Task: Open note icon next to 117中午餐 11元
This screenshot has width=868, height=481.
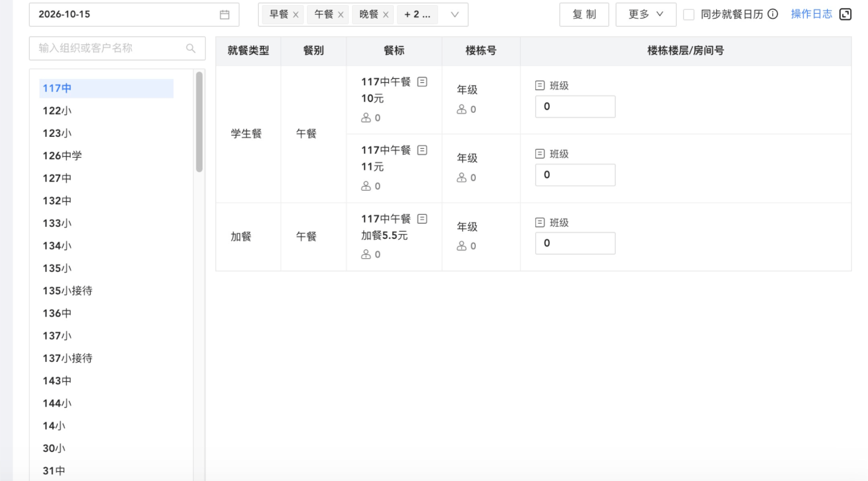Action: pyautogui.click(x=423, y=150)
